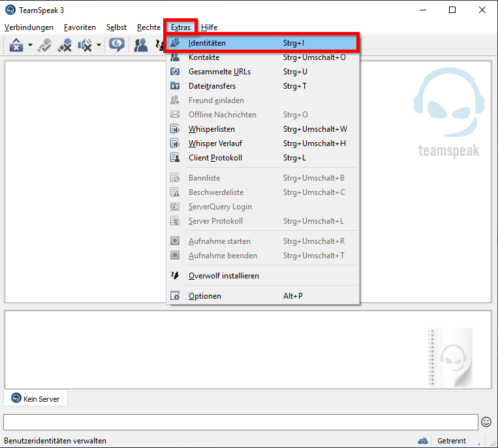Open Client Protokoll entry
498x448 pixels.
[x=263, y=158]
